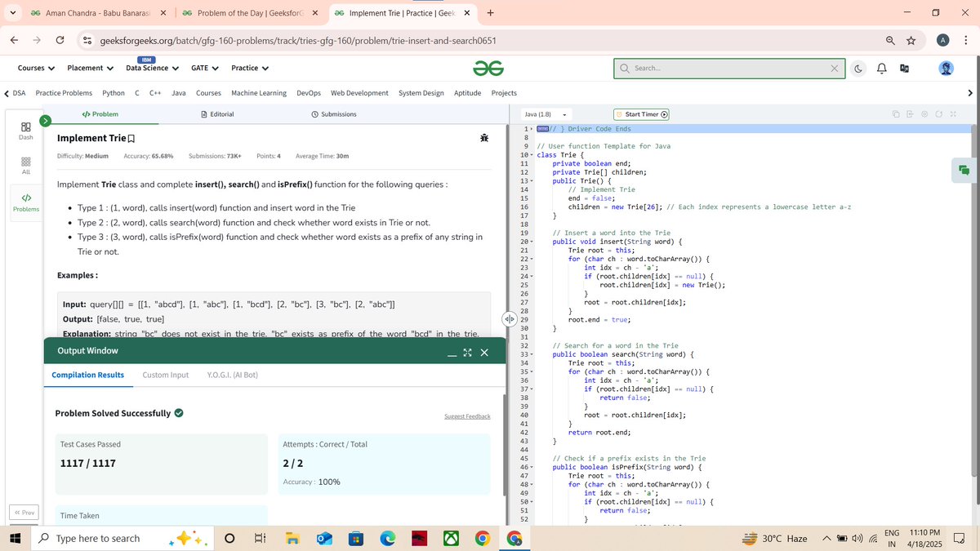
Task: Open the Courses dropdown
Action: click(x=36, y=68)
